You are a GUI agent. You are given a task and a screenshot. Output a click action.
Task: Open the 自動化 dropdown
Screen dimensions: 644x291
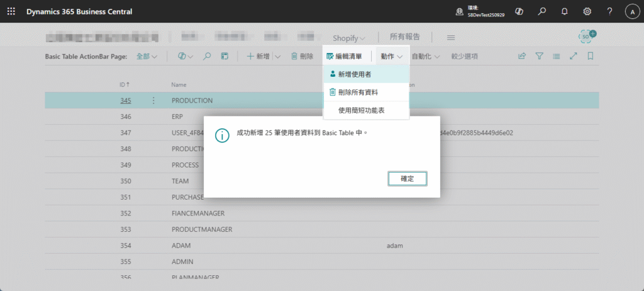tap(426, 57)
